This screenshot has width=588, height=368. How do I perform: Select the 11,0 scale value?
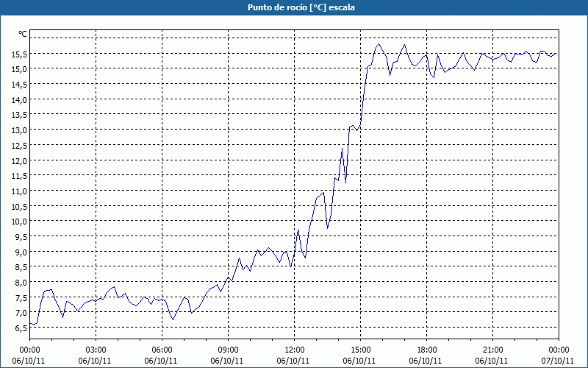pyautogui.click(x=19, y=191)
